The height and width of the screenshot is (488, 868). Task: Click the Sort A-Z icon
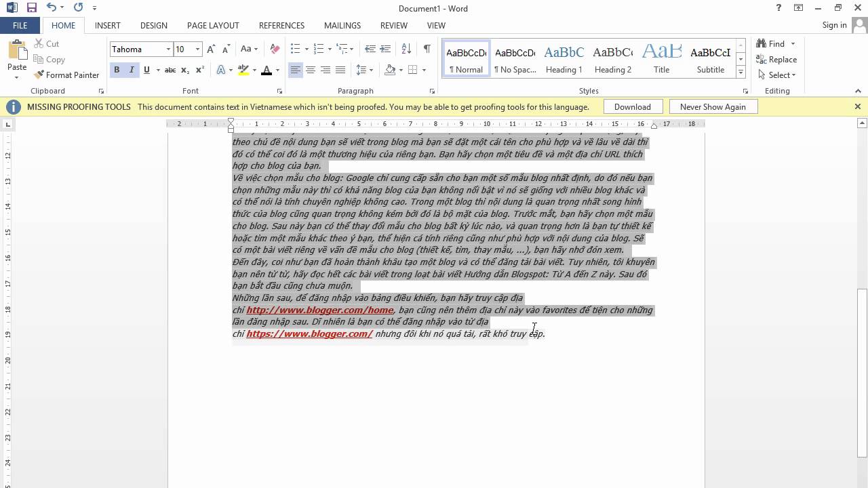point(406,49)
